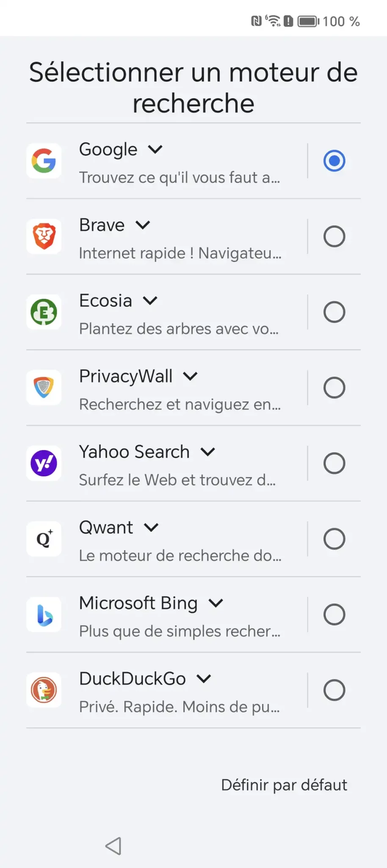
Task: Expand the Microsoft Bing details chevron
Action: point(216,603)
